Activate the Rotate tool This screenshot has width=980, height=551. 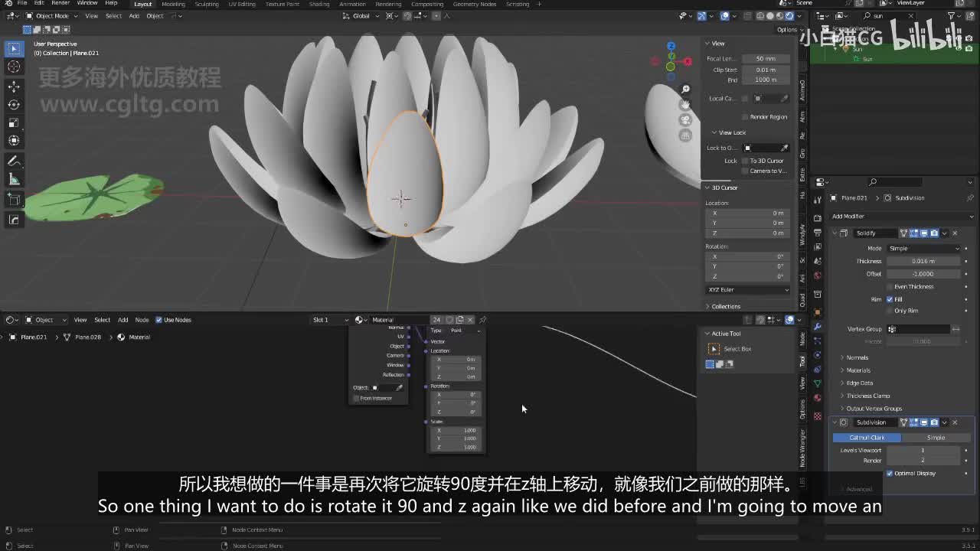(x=14, y=105)
